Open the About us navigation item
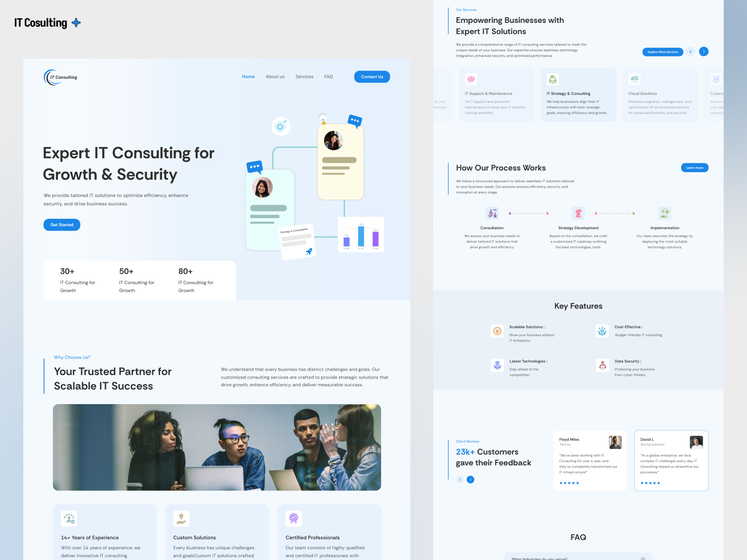Image resolution: width=747 pixels, height=560 pixels. pyautogui.click(x=275, y=77)
